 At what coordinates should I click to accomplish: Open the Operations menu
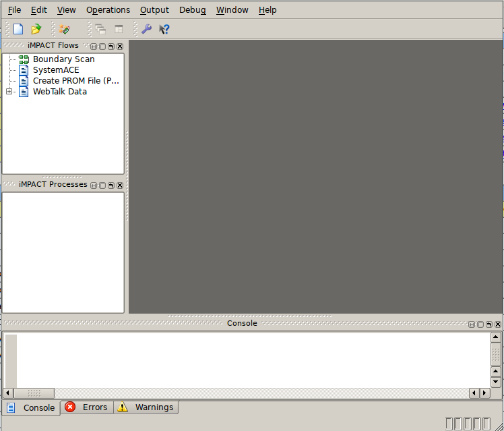pyautogui.click(x=108, y=10)
